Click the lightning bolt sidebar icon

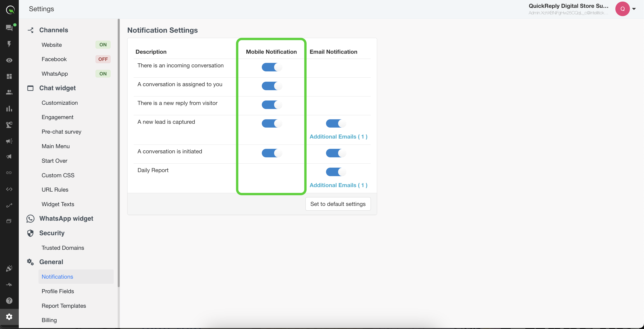pos(9,44)
